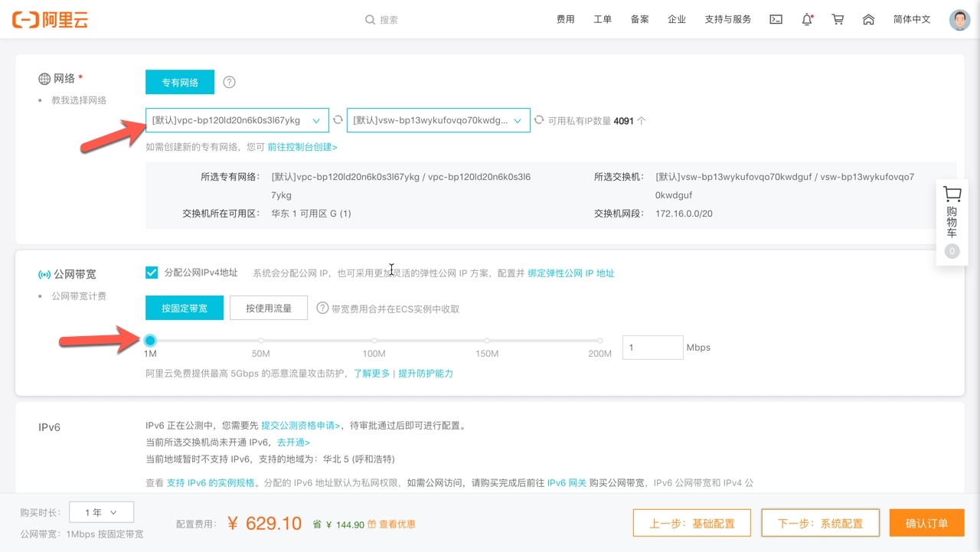Click the 确认订单 button
Screen dimensions: 980x552
926,524
